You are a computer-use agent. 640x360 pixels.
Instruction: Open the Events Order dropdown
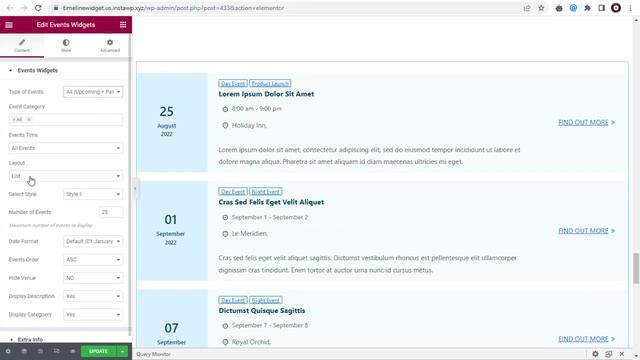(93, 260)
